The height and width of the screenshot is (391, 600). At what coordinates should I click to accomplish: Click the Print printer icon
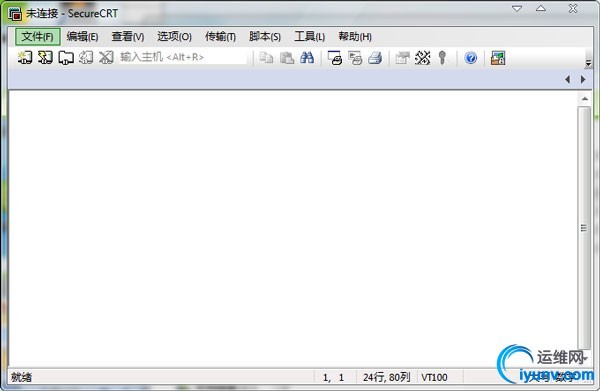(375, 58)
